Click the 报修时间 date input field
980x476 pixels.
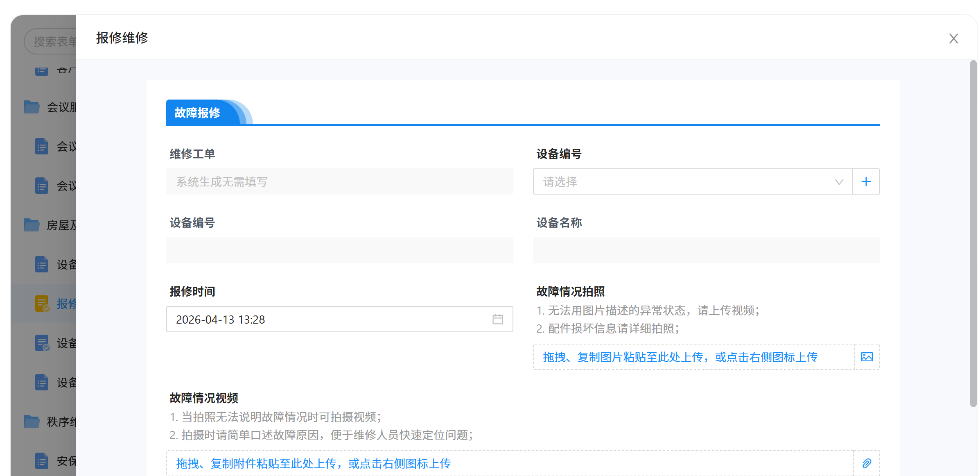pos(327,319)
